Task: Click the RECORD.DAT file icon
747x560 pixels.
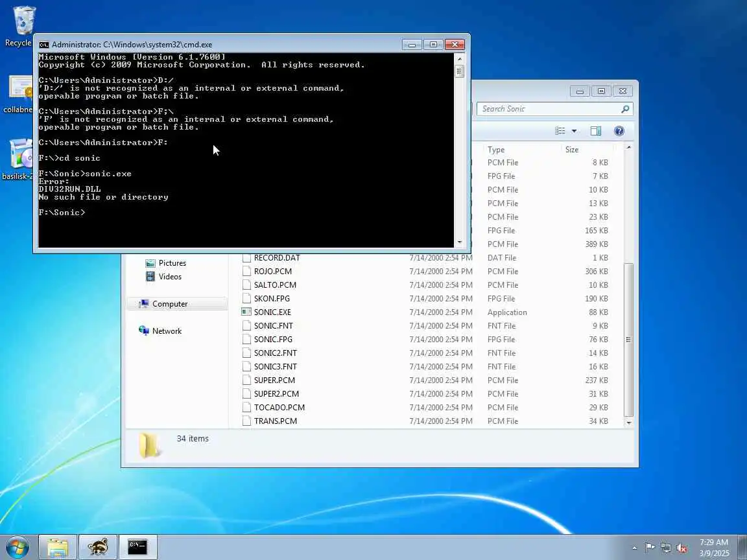Action: pyautogui.click(x=246, y=257)
